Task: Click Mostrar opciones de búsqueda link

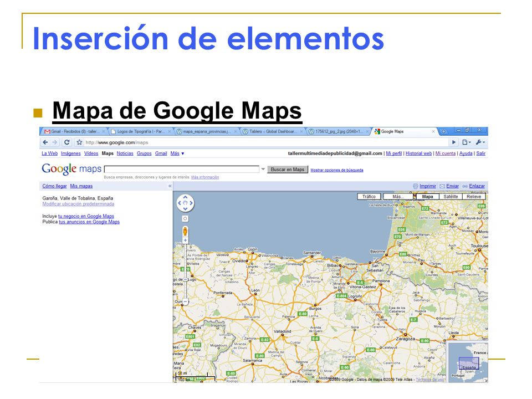Action: pos(336,170)
